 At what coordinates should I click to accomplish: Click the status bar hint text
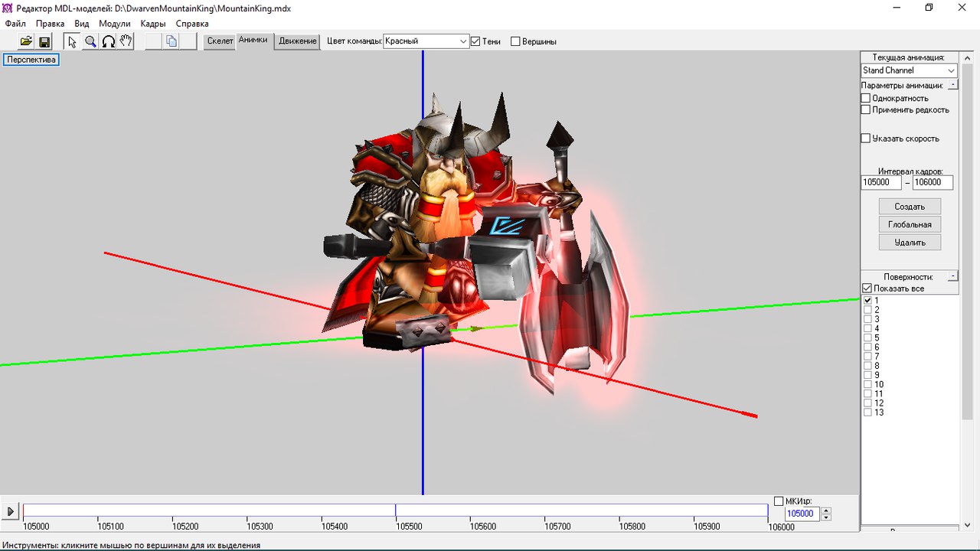point(131,545)
